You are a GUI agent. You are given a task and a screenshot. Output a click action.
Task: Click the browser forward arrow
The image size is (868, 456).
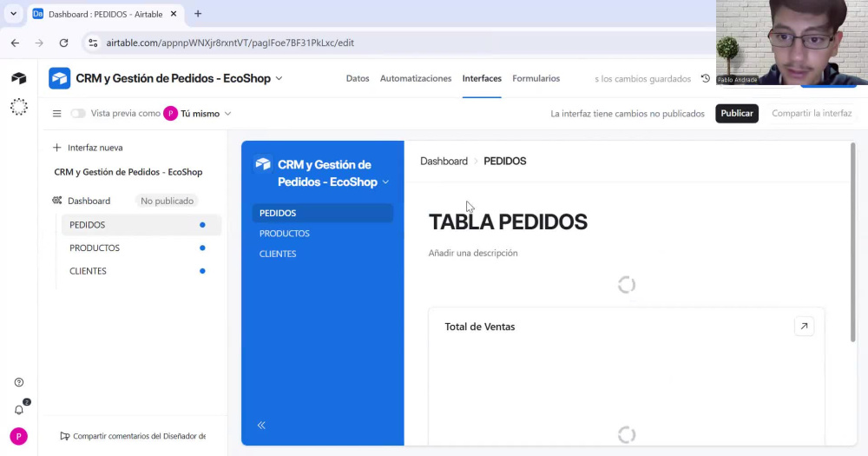pyautogui.click(x=39, y=43)
